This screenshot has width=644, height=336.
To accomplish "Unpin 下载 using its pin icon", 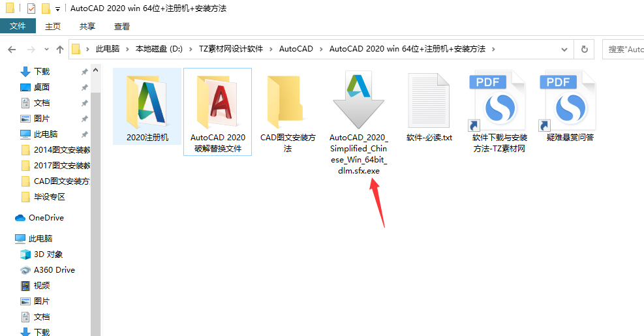I will tap(85, 72).
